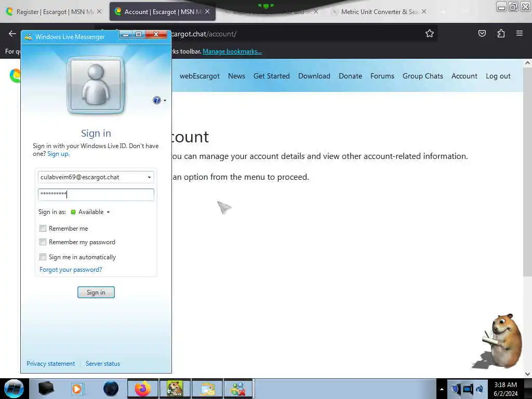Screen dimensions: 532x399
Task: Open the taskbar clock showing 3:18 AM
Action: [506, 389]
